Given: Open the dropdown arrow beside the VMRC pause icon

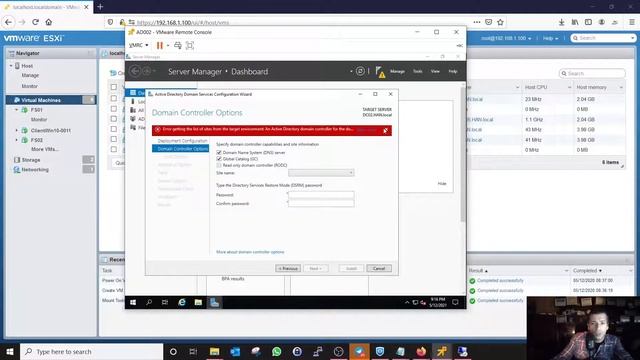Looking at the screenshot, I should [x=168, y=46].
